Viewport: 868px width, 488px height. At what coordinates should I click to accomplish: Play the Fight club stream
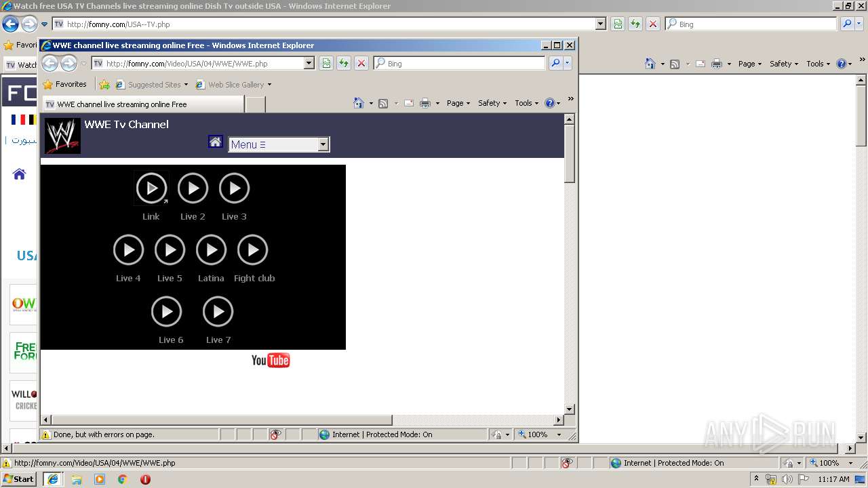click(252, 250)
